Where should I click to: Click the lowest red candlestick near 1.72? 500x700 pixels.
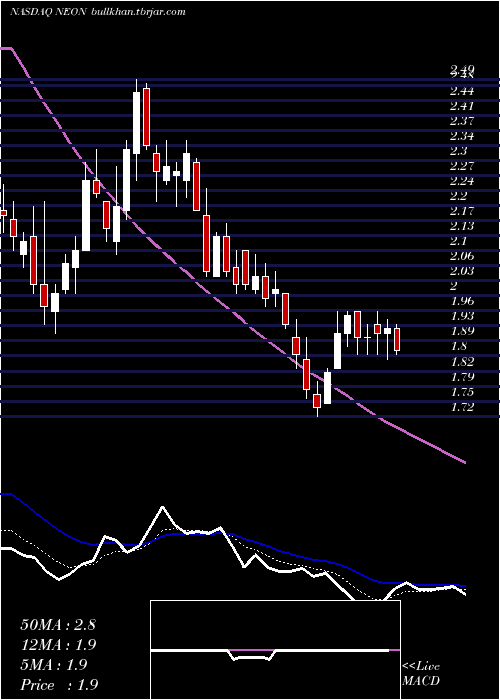point(317,400)
